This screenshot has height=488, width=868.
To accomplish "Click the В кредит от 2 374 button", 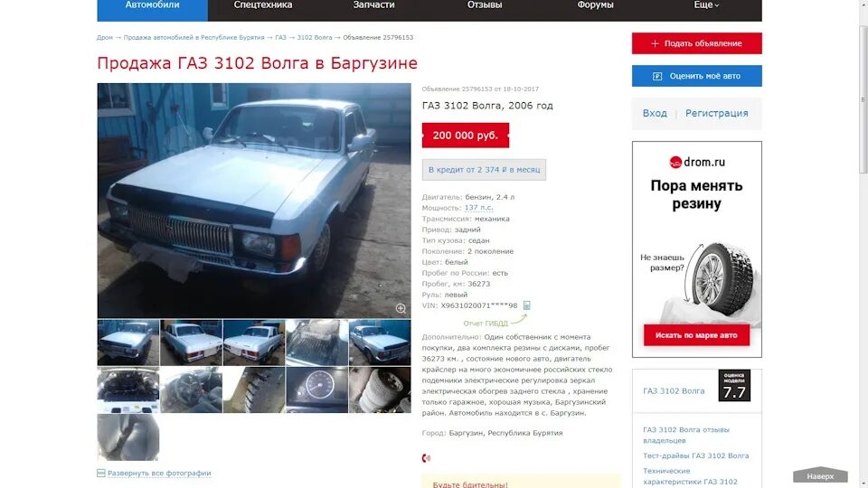I will click(x=484, y=169).
